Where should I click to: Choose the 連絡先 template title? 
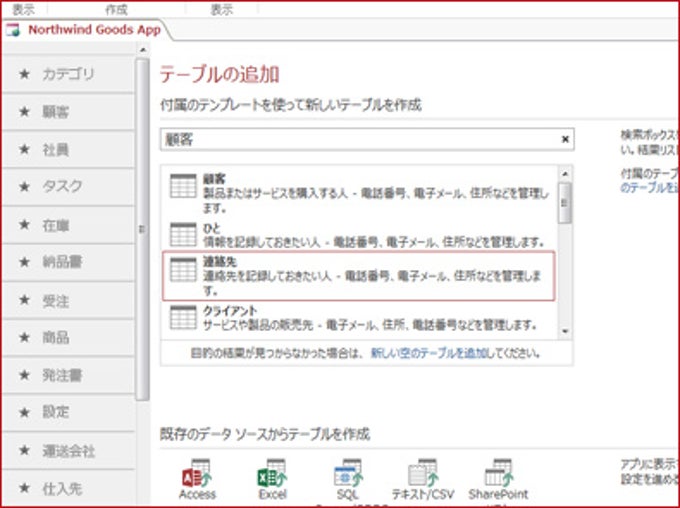220,262
